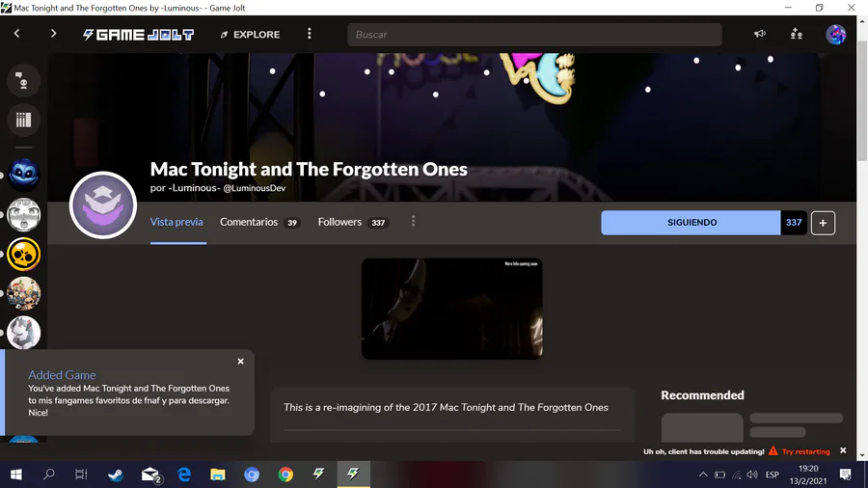Open the inactive Game Jolt taskbar icon
This screenshot has height=488, width=868.
tap(319, 474)
